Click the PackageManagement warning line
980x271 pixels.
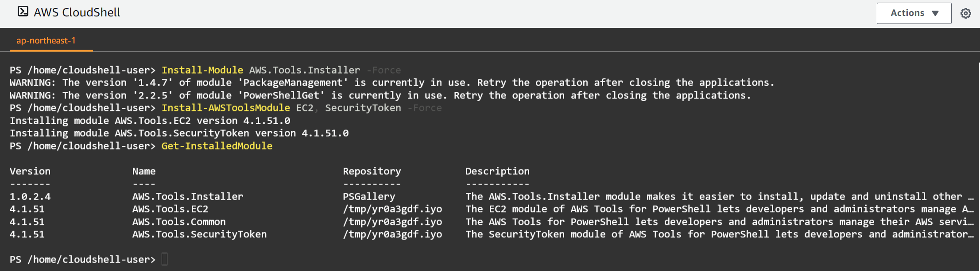[392, 82]
